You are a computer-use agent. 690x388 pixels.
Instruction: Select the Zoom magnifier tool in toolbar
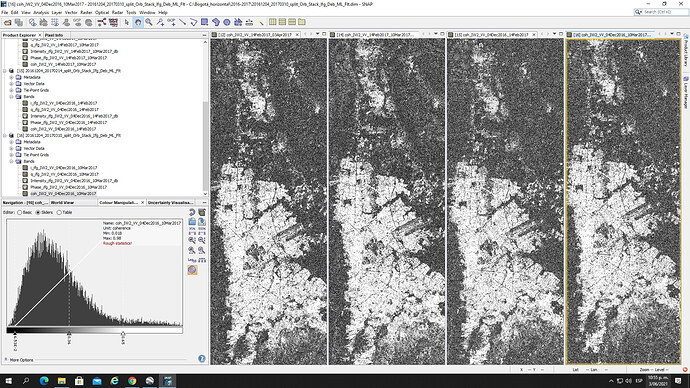pos(149,22)
